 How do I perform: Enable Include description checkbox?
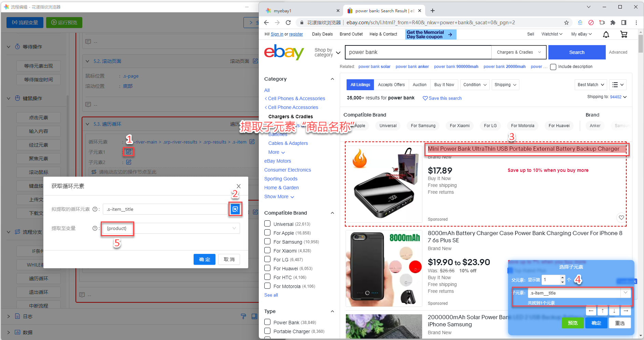coord(553,67)
